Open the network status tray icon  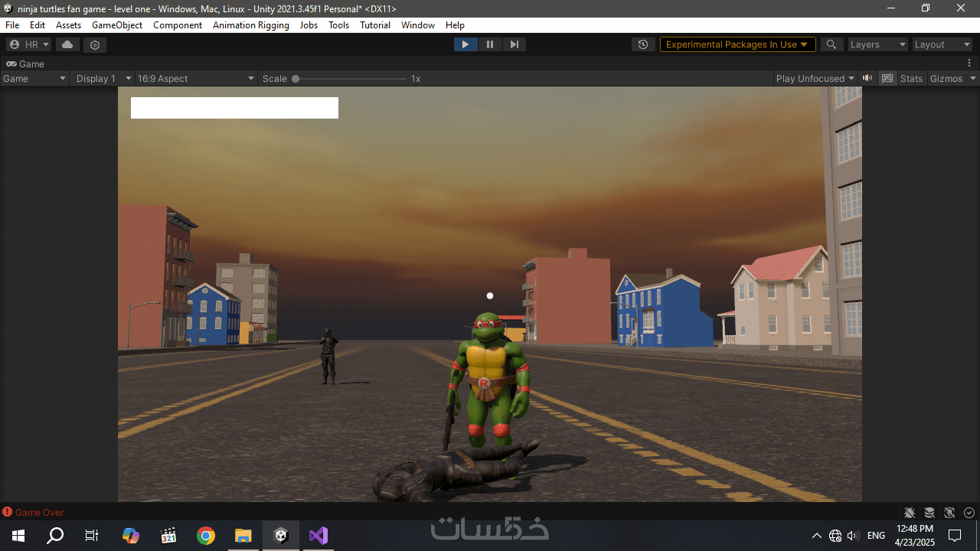pos(835,536)
